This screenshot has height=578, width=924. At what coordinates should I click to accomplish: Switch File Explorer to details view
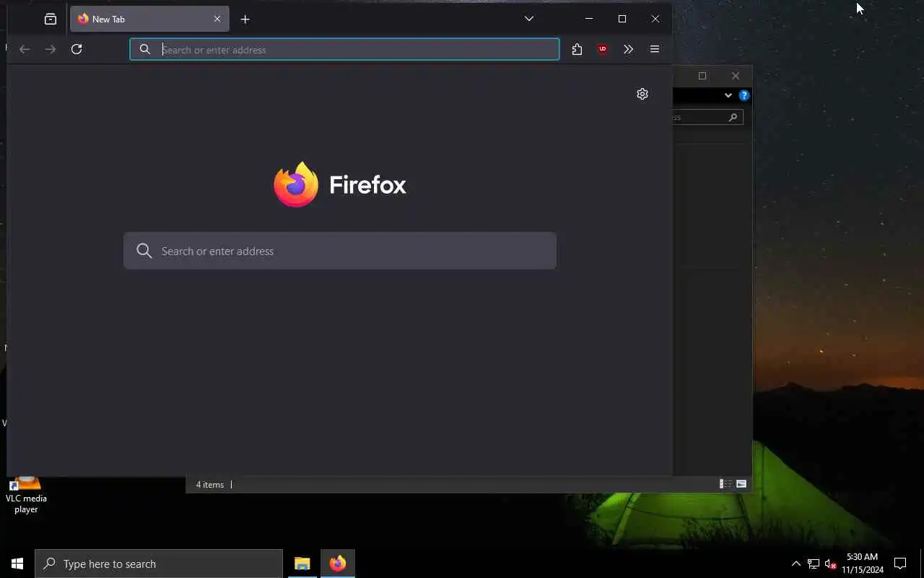tap(725, 484)
